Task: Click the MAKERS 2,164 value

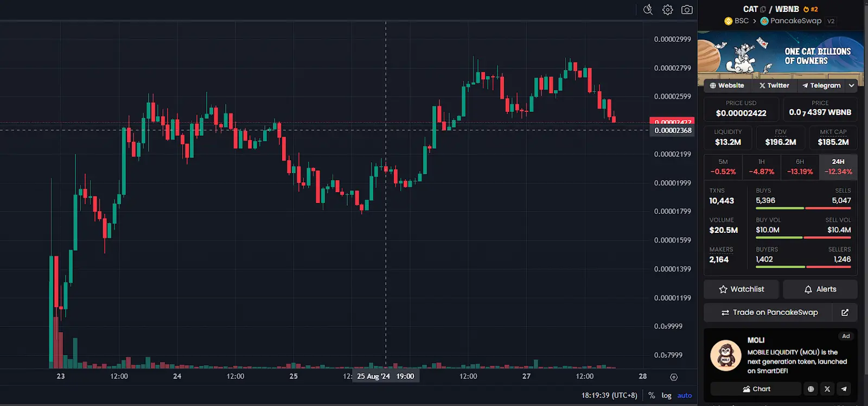Action: tap(719, 259)
